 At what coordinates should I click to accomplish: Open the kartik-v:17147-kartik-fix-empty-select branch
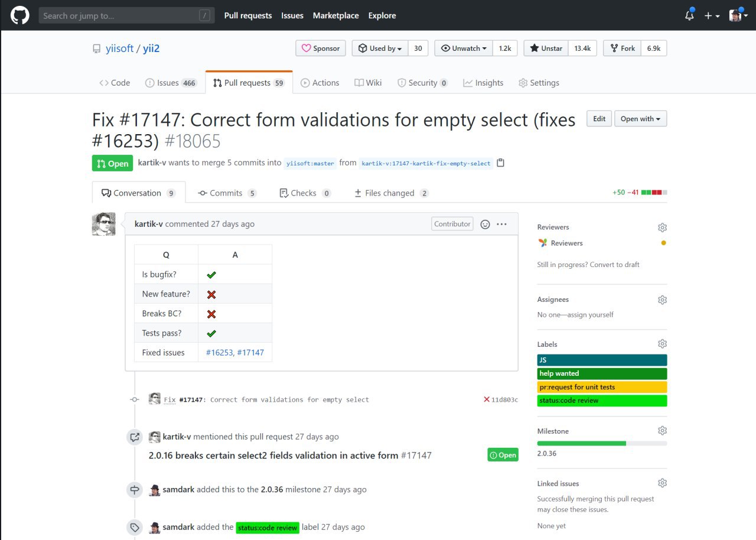tap(426, 163)
